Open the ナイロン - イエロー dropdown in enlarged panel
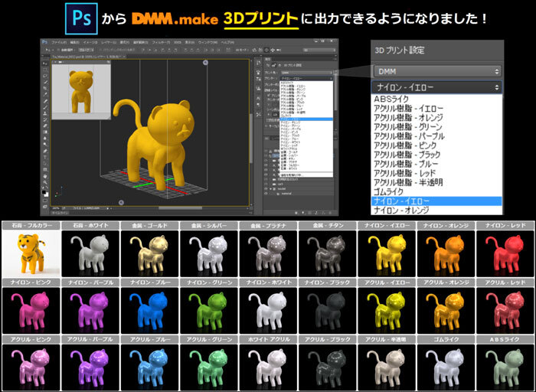This screenshot has width=536, height=392. coord(437,87)
